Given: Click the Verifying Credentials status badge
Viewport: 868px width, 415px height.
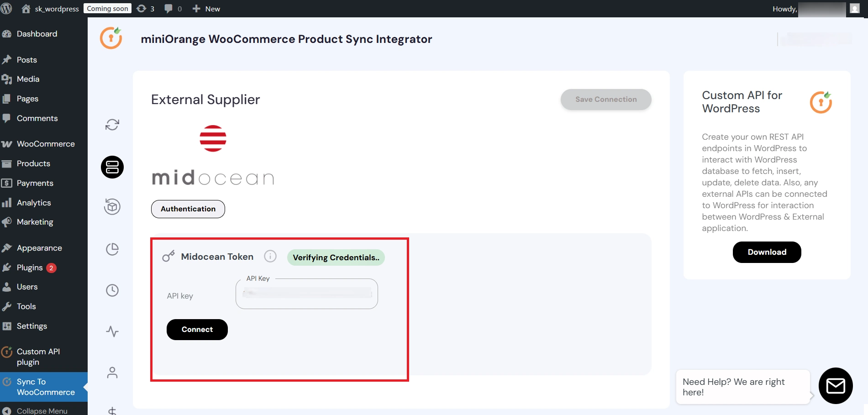Looking at the screenshot, I should pyautogui.click(x=336, y=257).
